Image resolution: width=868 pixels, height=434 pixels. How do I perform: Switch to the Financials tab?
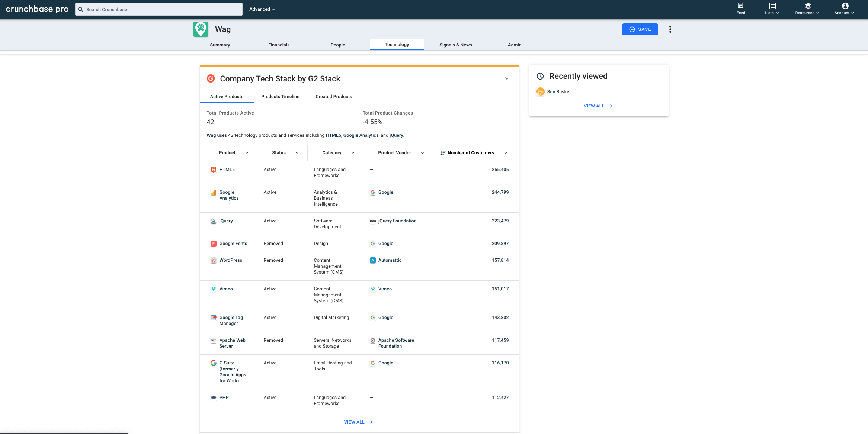click(279, 45)
